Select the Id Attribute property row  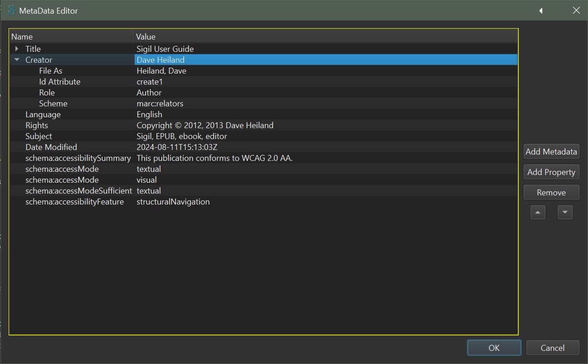click(x=264, y=81)
